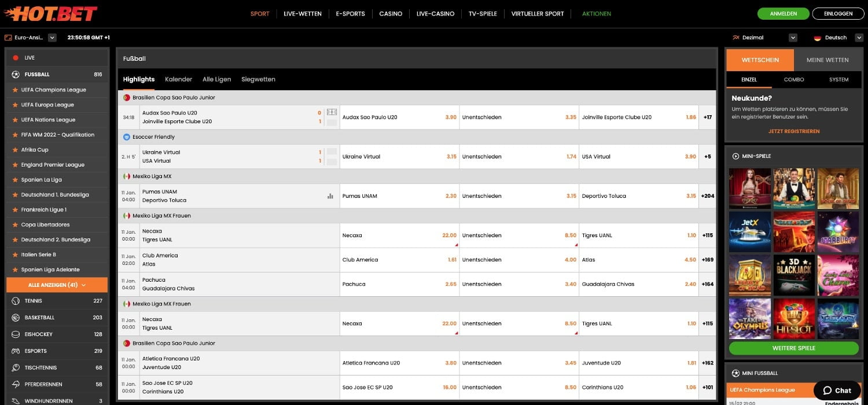868x405 pixels.
Task: Click the Eishockey sport icon
Action: coord(16,334)
